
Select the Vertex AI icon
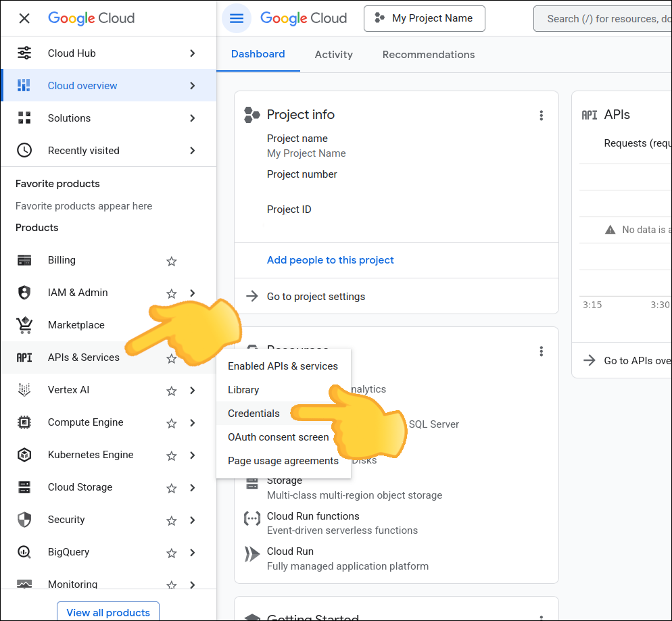(24, 390)
